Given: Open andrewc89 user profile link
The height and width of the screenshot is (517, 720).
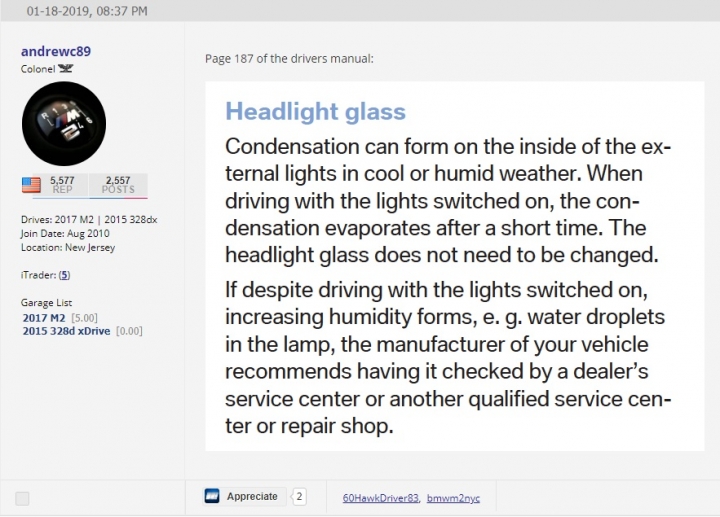Looking at the screenshot, I should pyautogui.click(x=56, y=51).
